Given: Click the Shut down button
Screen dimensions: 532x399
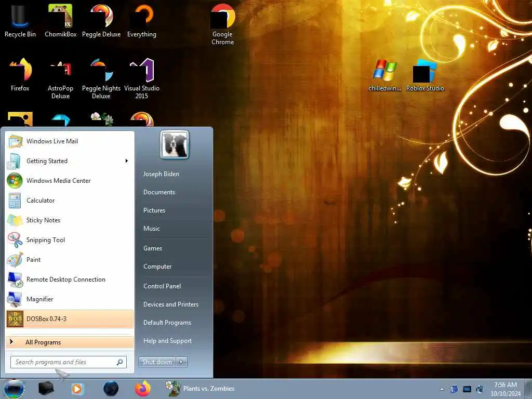Looking at the screenshot, I should (x=157, y=362).
